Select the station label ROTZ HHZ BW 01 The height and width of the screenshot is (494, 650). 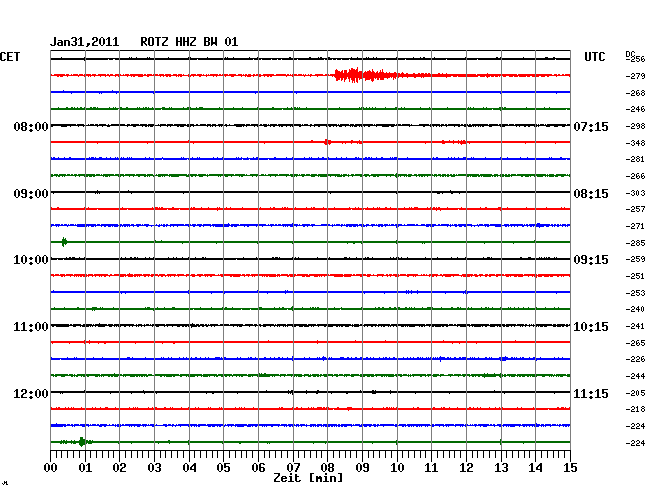189,42
